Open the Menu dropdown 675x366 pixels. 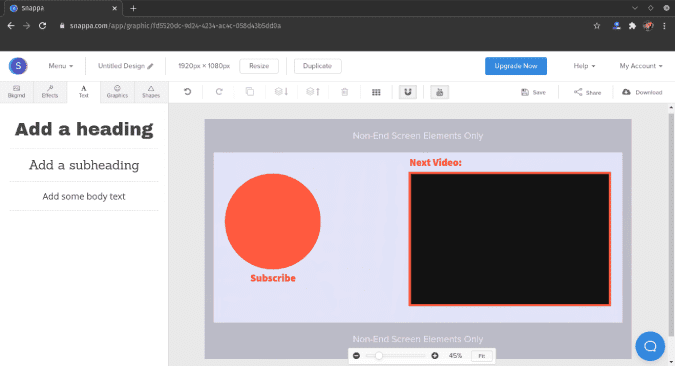61,66
